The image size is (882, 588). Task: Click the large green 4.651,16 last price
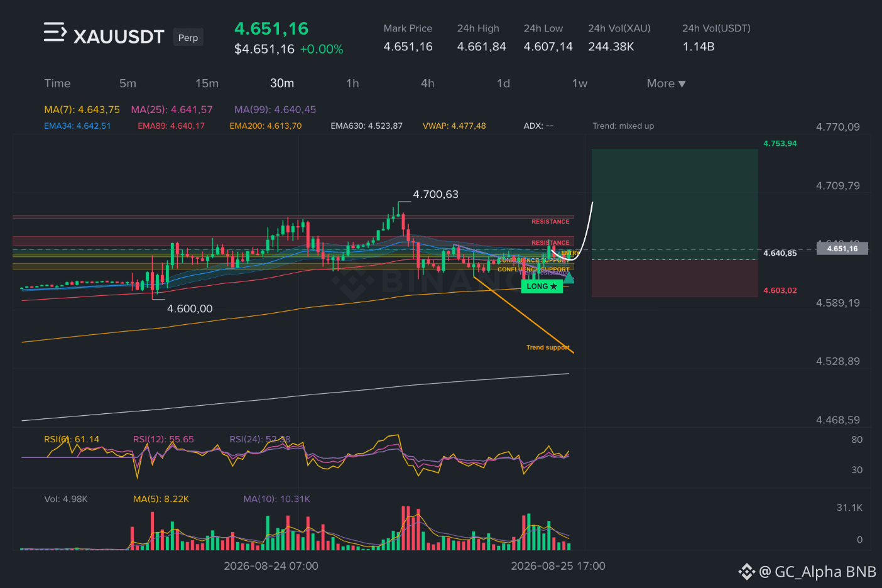click(x=271, y=29)
